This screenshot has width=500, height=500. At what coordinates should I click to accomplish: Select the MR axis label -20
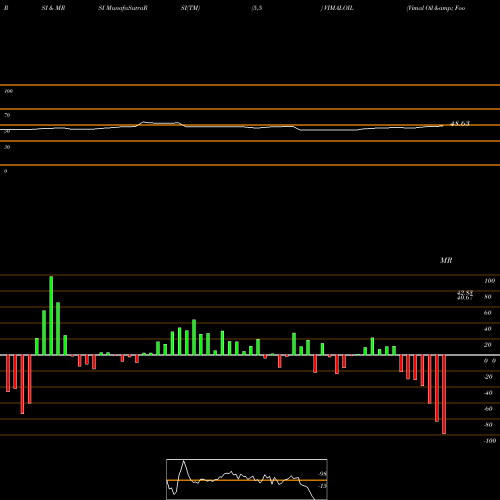488,377
